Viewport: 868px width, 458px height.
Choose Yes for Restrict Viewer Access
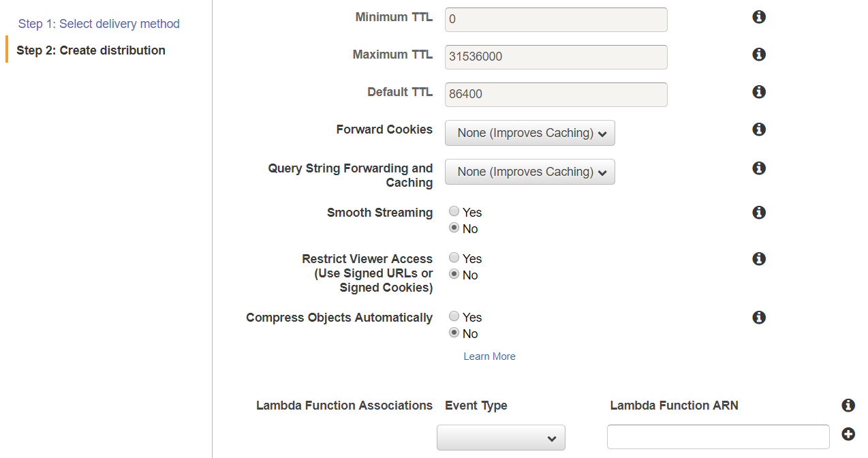pyautogui.click(x=454, y=258)
